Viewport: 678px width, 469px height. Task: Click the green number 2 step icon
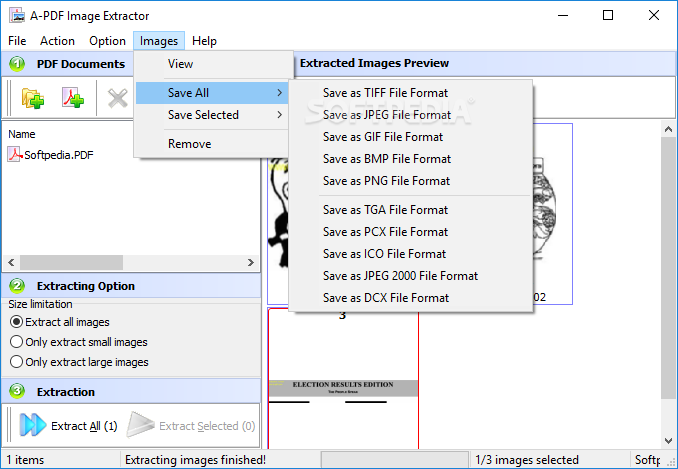[x=17, y=286]
